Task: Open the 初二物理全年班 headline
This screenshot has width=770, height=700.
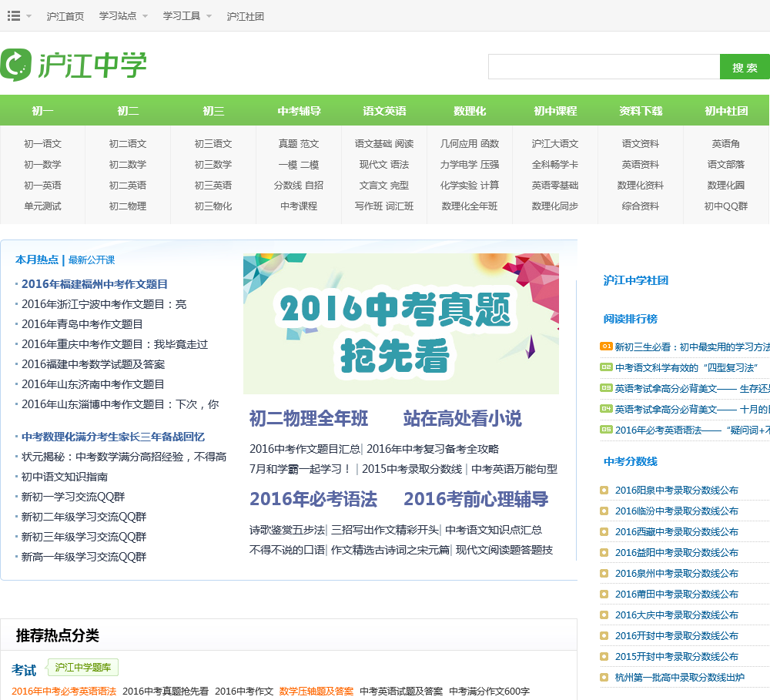Action: point(309,418)
